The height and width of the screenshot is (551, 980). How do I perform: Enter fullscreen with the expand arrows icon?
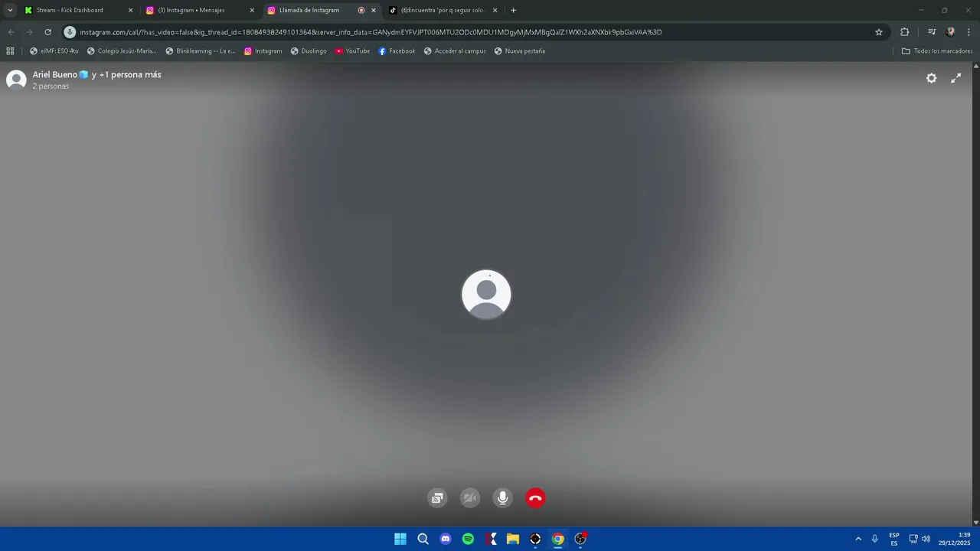click(x=955, y=78)
